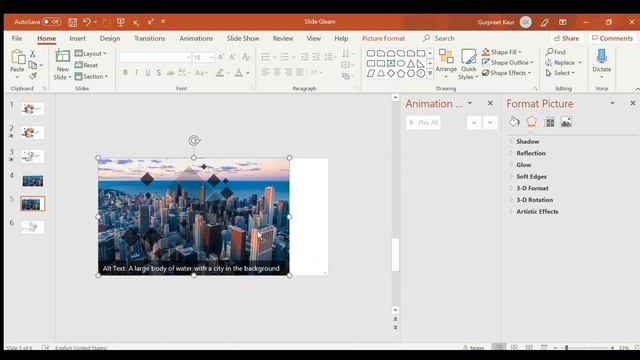Select slide 4 thumbnail
The height and width of the screenshot is (360, 640).
pos(33,180)
